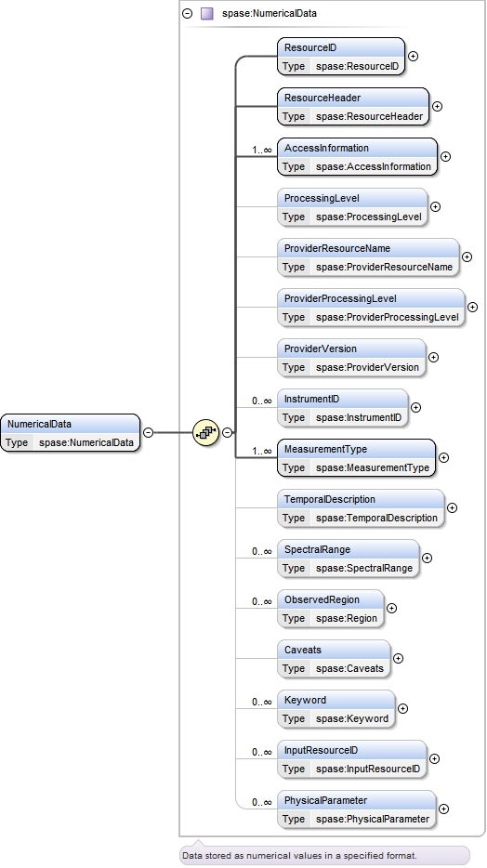Viewport: 487px width, 868px height.
Task: Select the Keyword element box
Action: [336, 709]
